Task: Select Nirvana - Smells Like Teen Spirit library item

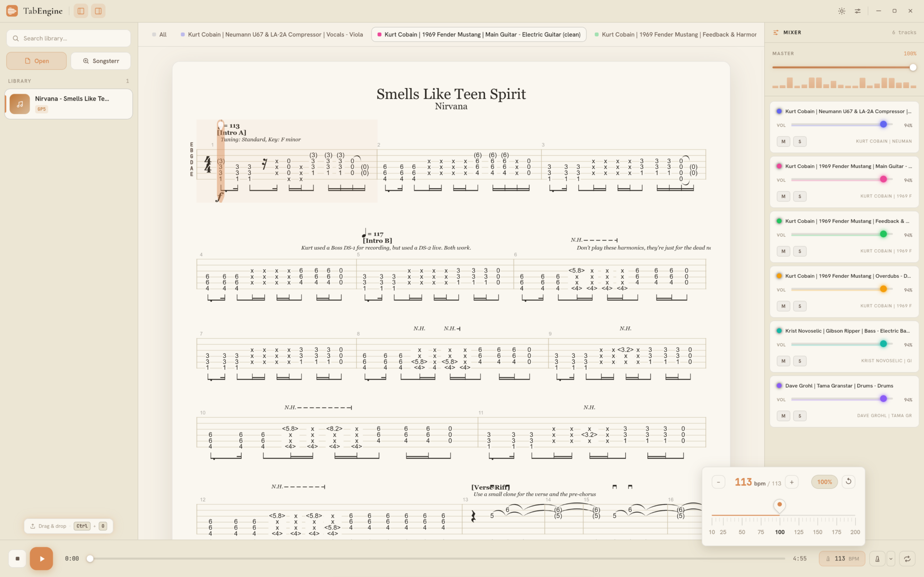Action: click(69, 104)
